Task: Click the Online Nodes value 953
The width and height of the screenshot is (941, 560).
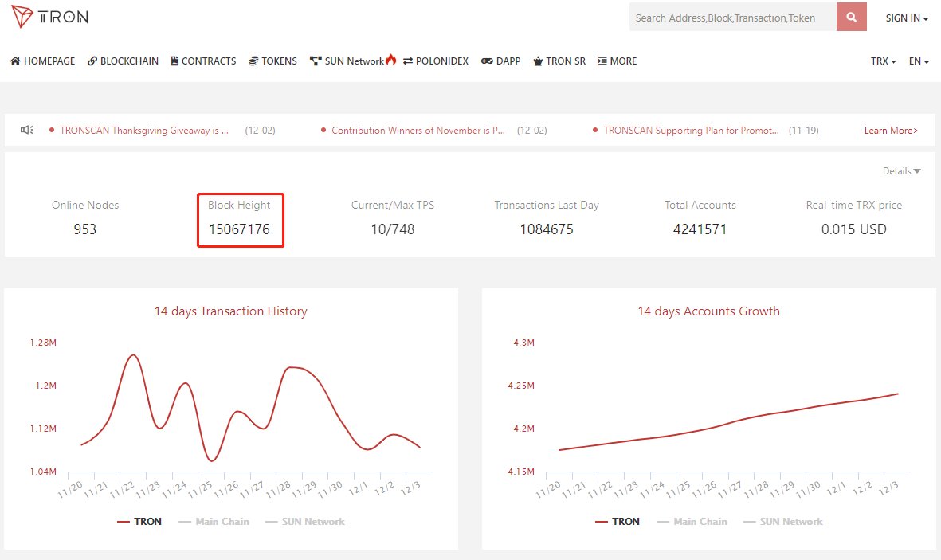Action: click(x=84, y=229)
